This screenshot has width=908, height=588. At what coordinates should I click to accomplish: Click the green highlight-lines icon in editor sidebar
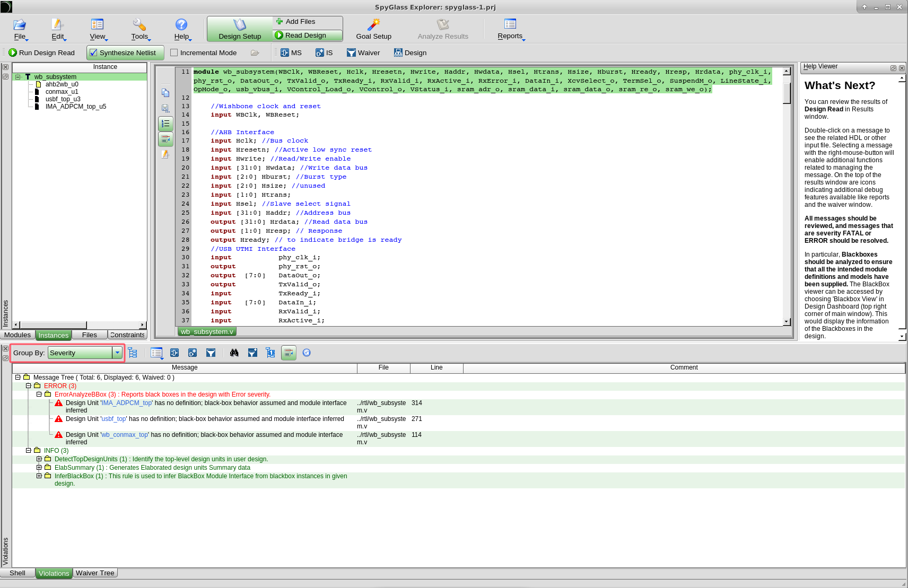[x=165, y=139]
